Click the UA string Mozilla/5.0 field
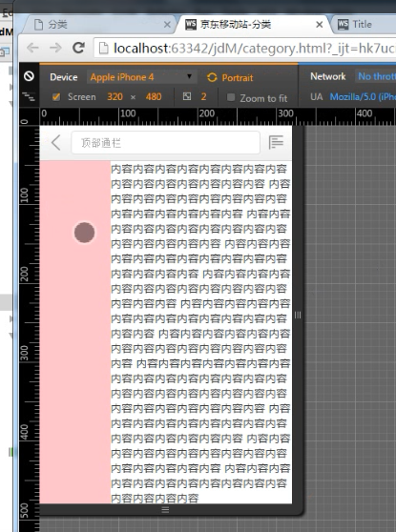The image size is (396, 532). 363,97
